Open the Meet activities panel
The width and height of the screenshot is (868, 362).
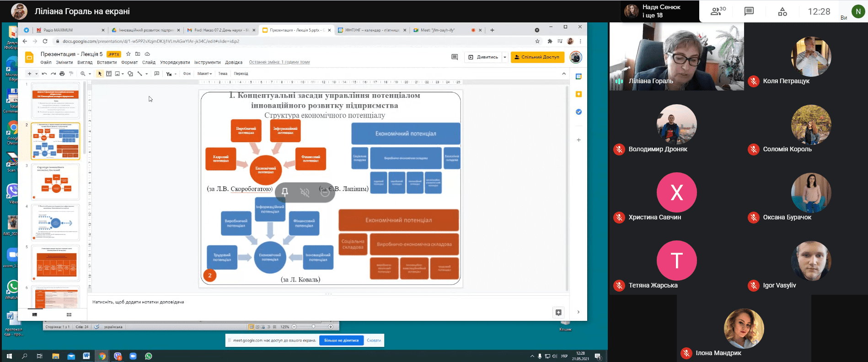(782, 11)
